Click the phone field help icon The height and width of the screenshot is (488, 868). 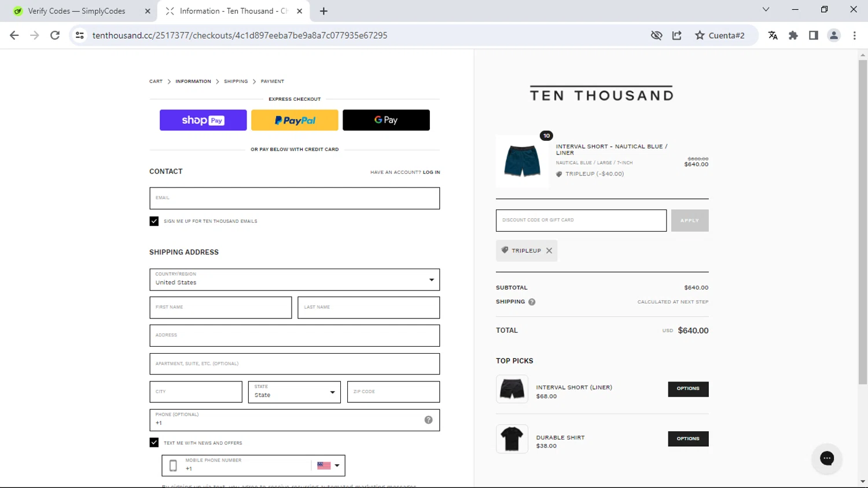(428, 420)
